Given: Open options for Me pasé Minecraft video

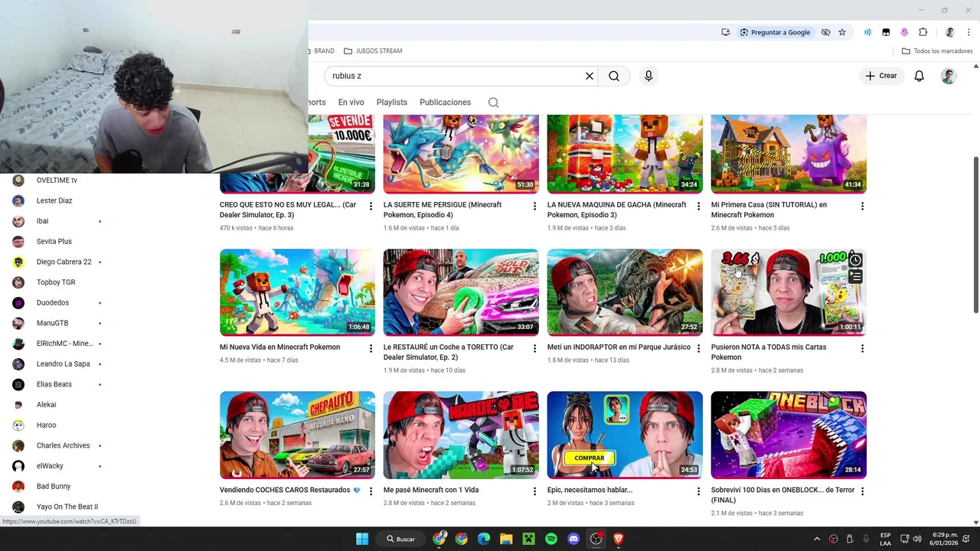Looking at the screenshot, I should point(534,491).
